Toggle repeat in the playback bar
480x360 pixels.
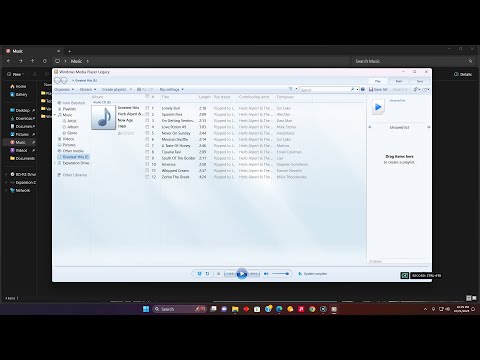coord(207,274)
